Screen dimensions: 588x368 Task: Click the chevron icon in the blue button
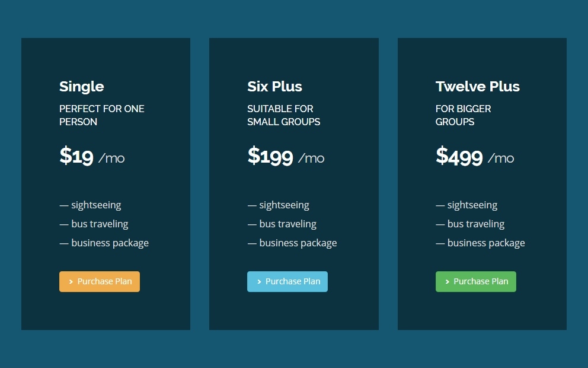click(259, 282)
